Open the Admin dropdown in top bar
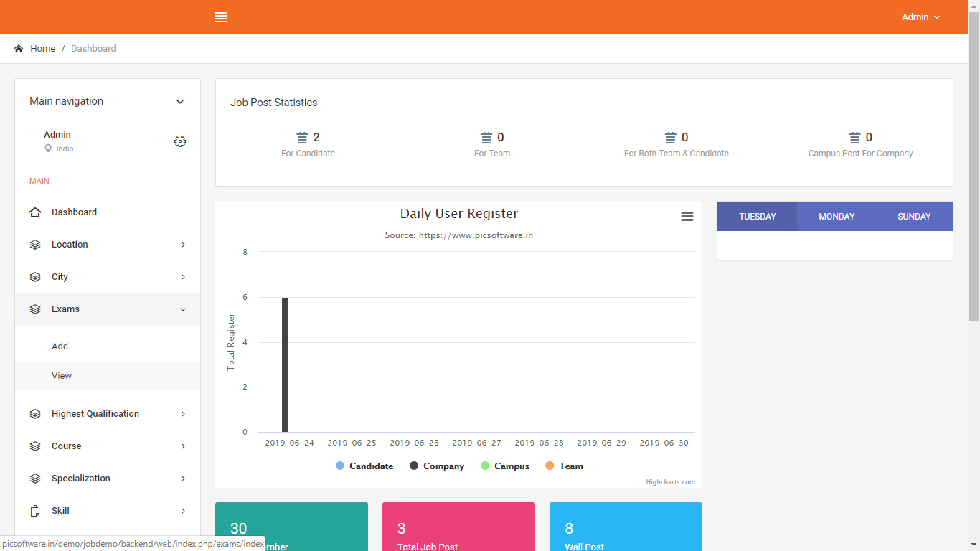The image size is (980, 551). click(x=920, y=17)
